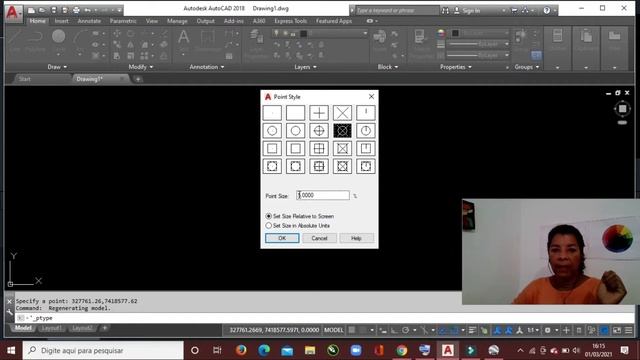Open Google Chrome from the taskbar
The image size is (640, 360).
point(402,350)
